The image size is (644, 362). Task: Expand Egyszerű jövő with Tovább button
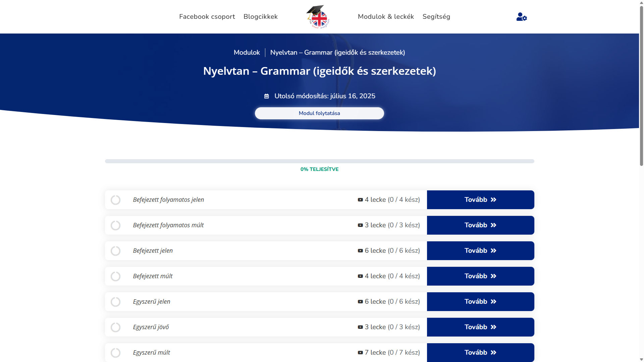click(x=480, y=327)
